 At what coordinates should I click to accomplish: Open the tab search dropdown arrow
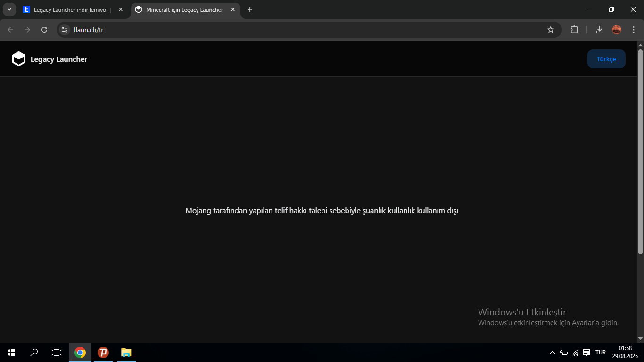click(9, 9)
